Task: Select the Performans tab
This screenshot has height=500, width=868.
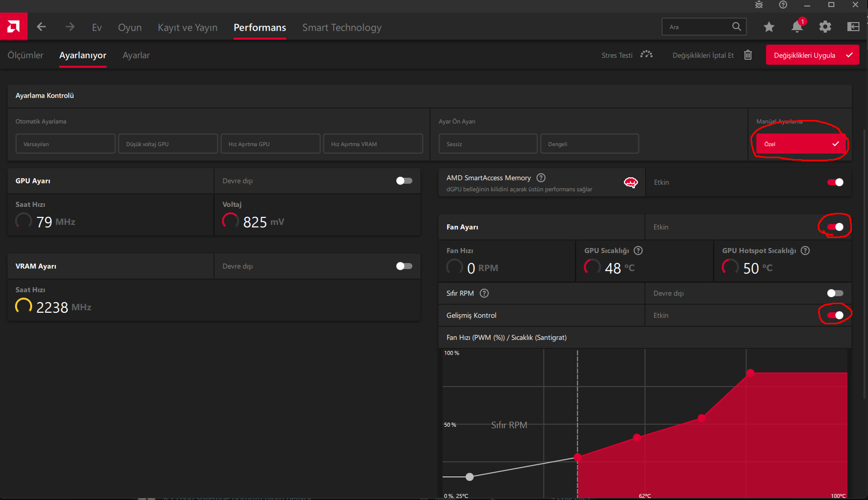Action: (260, 28)
